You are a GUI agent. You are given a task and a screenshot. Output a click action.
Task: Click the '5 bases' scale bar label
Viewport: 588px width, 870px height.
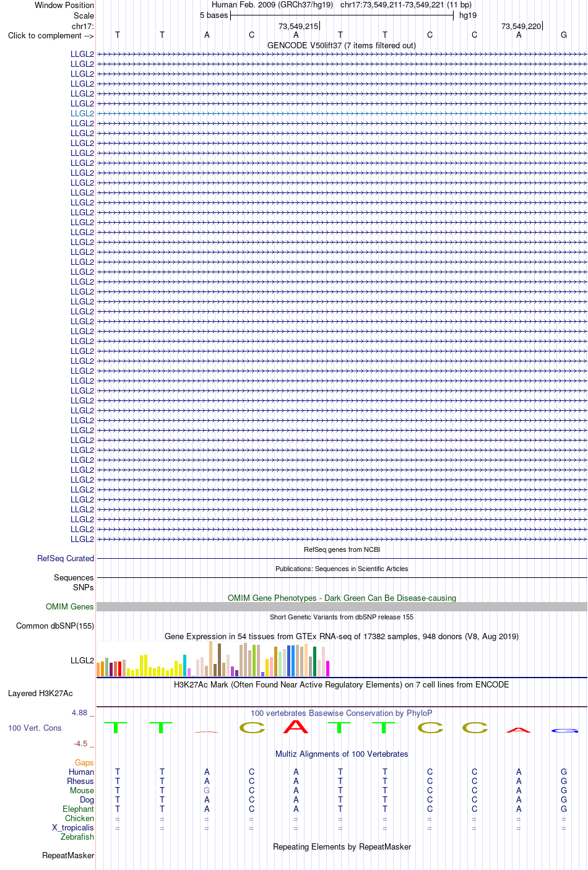[x=214, y=15]
